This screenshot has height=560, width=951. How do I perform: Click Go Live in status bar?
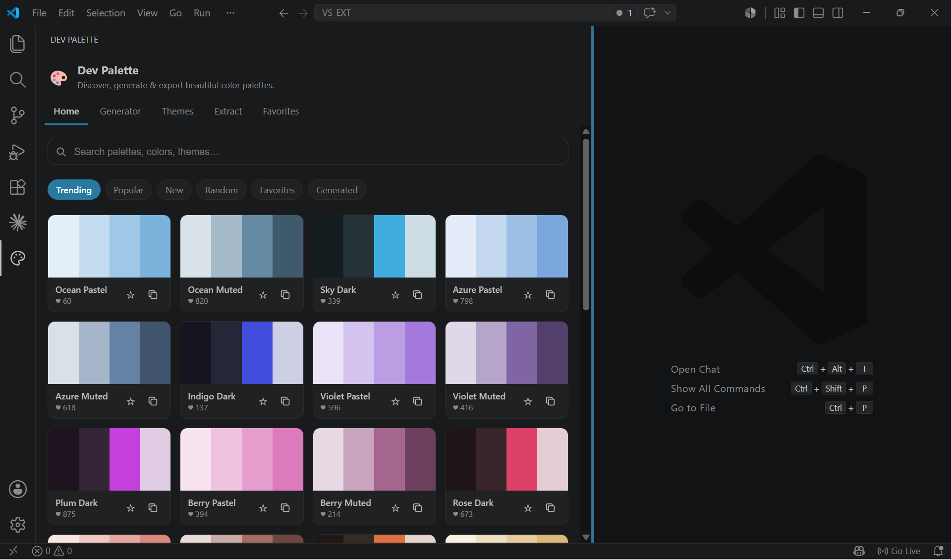pyautogui.click(x=898, y=551)
